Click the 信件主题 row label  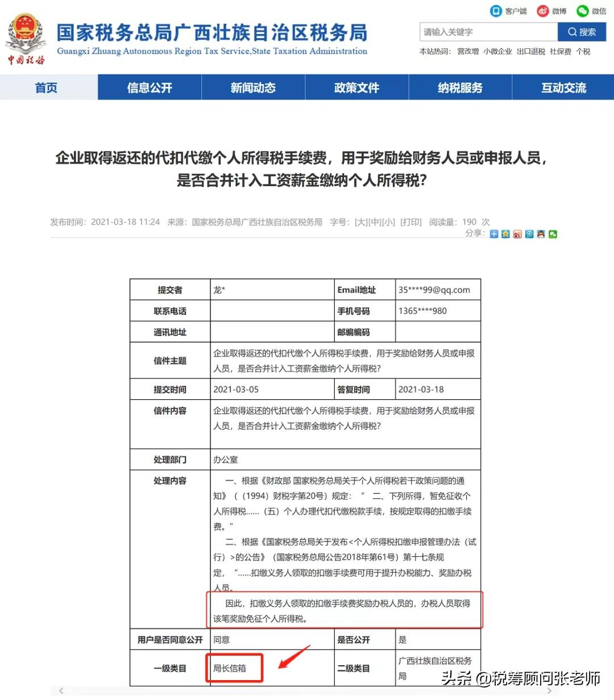(170, 361)
